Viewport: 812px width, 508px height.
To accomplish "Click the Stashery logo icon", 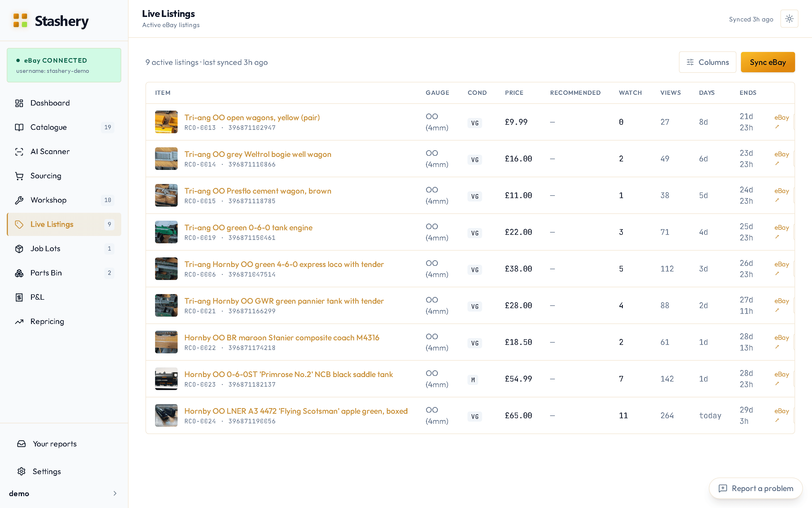I will (20, 21).
